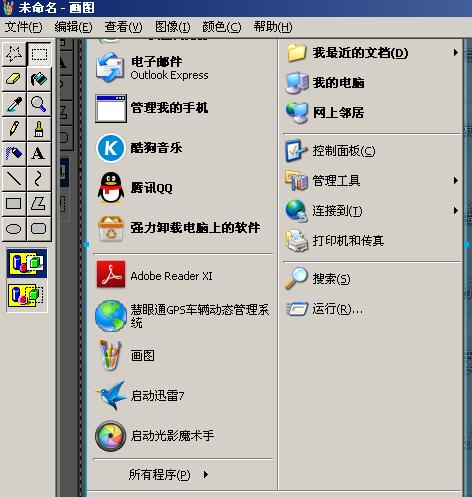
Task: Enable opaque selection mode option
Action: click(x=27, y=263)
